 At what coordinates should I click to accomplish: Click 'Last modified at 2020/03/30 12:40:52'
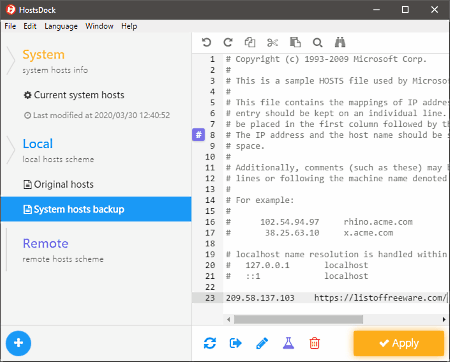pyautogui.click(x=97, y=115)
